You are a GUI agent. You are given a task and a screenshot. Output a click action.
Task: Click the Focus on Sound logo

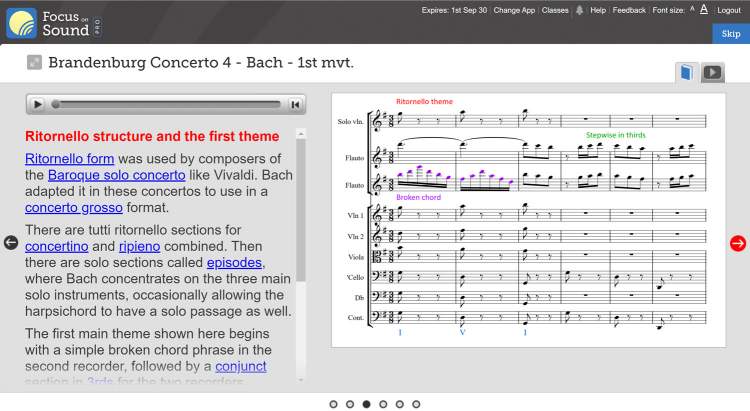point(54,23)
